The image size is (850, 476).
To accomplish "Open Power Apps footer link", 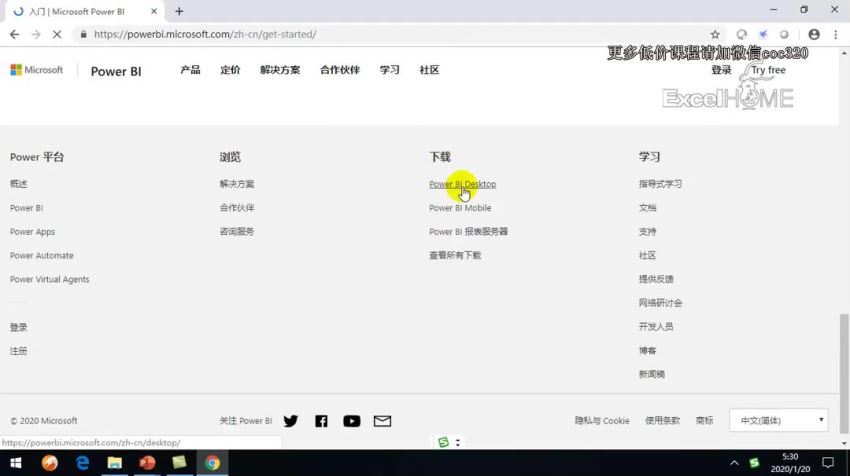I will coord(33,231).
